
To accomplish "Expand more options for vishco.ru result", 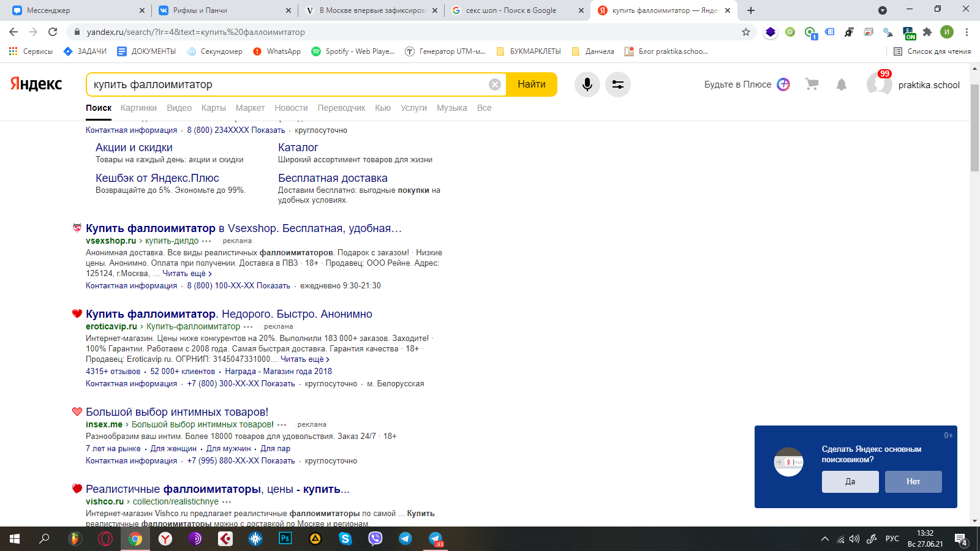I will click(227, 502).
